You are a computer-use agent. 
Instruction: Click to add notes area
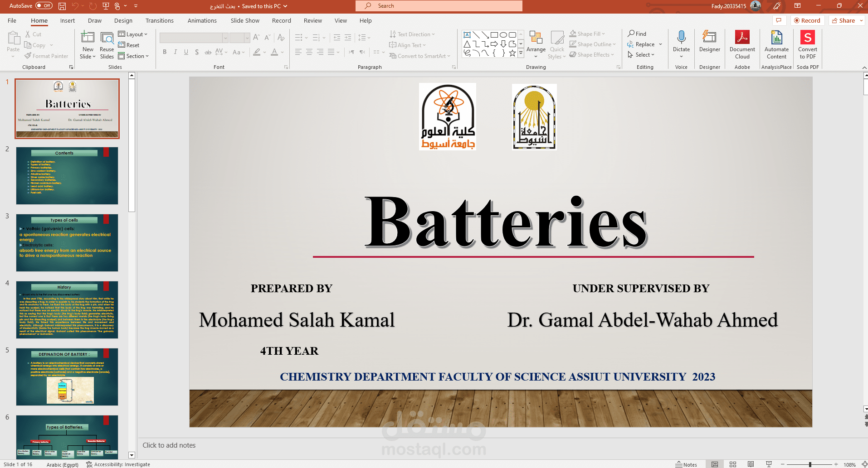tap(169, 445)
